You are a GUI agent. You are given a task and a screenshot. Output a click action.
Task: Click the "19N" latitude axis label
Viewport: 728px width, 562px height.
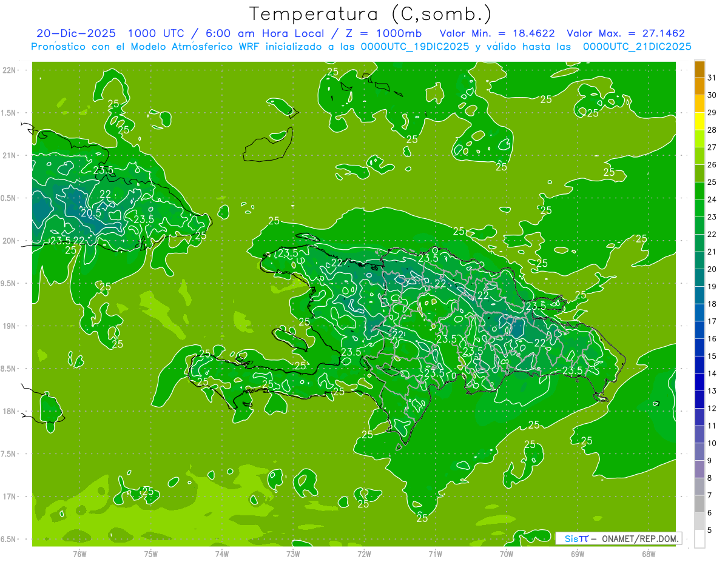pyautogui.click(x=10, y=326)
